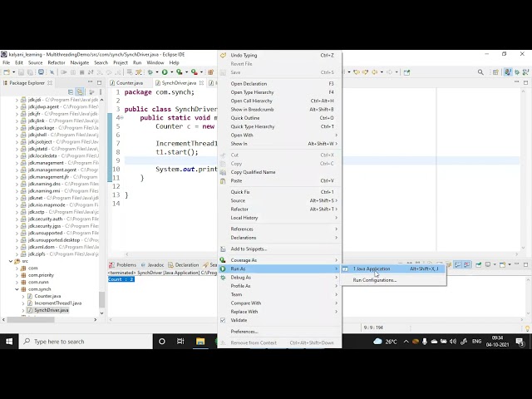Click the Package Explorer scroll down arrow
532x399 pixels.
coord(101,313)
